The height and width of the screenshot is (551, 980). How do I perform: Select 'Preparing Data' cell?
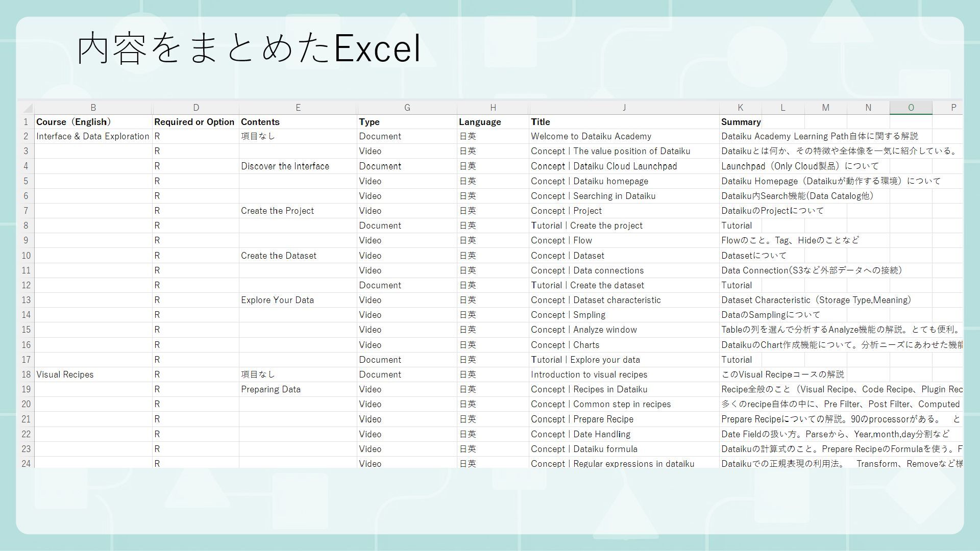(298, 389)
